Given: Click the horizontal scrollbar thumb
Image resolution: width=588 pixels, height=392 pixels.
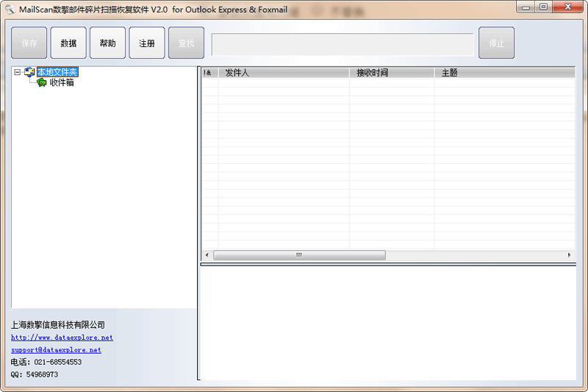Looking at the screenshot, I should [x=299, y=255].
